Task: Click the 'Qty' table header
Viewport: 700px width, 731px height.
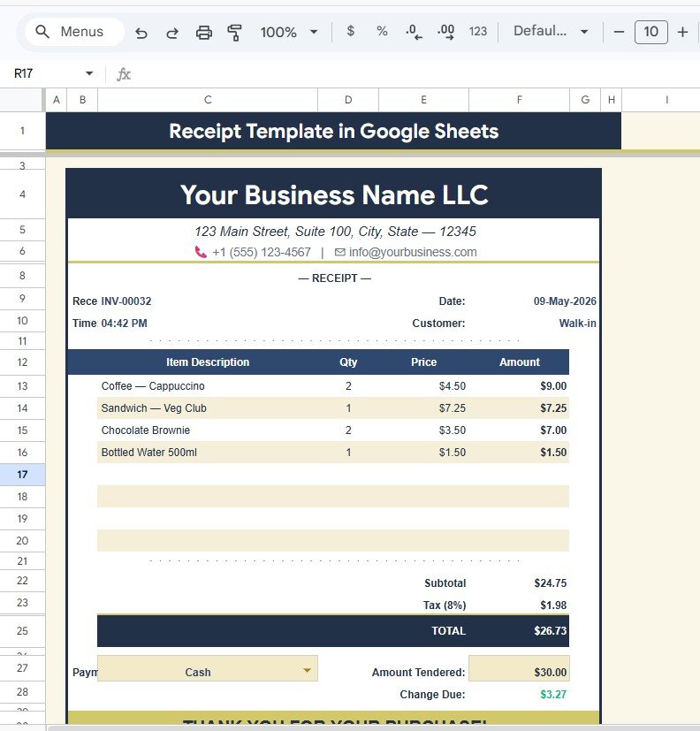Action: click(x=348, y=362)
